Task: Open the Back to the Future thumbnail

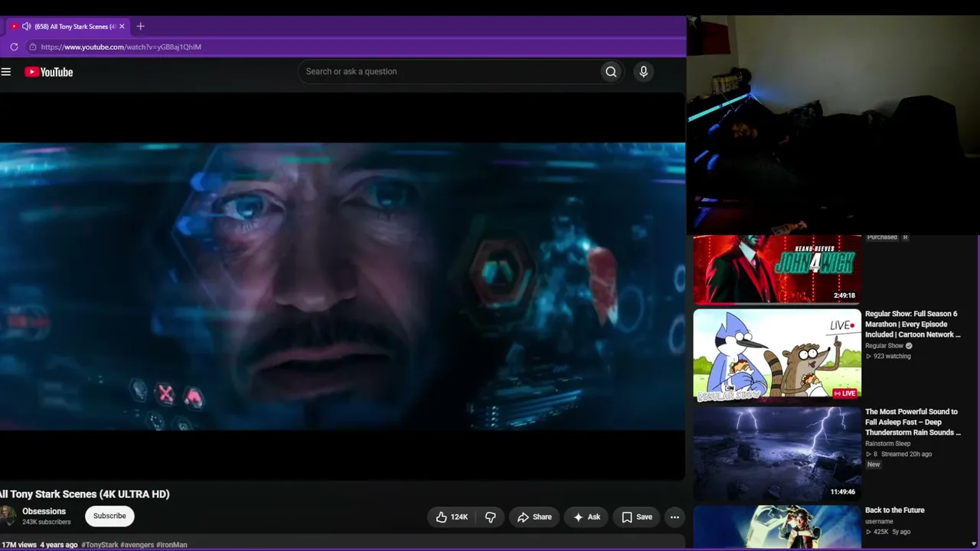Action: pos(777,527)
